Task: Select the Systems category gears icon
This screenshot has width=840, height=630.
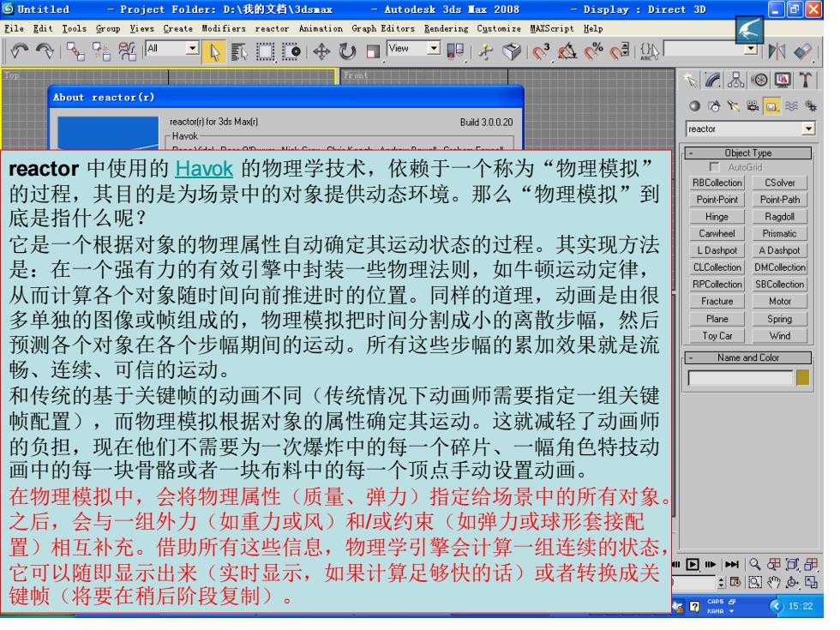Action: pyautogui.click(x=811, y=106)
